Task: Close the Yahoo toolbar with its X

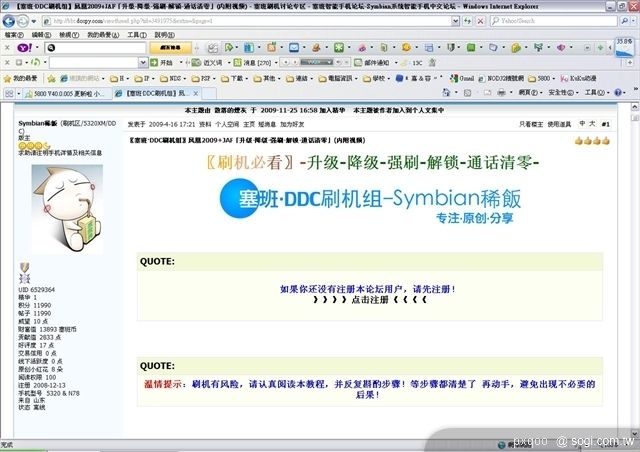Action: click(x=7, y=48)
